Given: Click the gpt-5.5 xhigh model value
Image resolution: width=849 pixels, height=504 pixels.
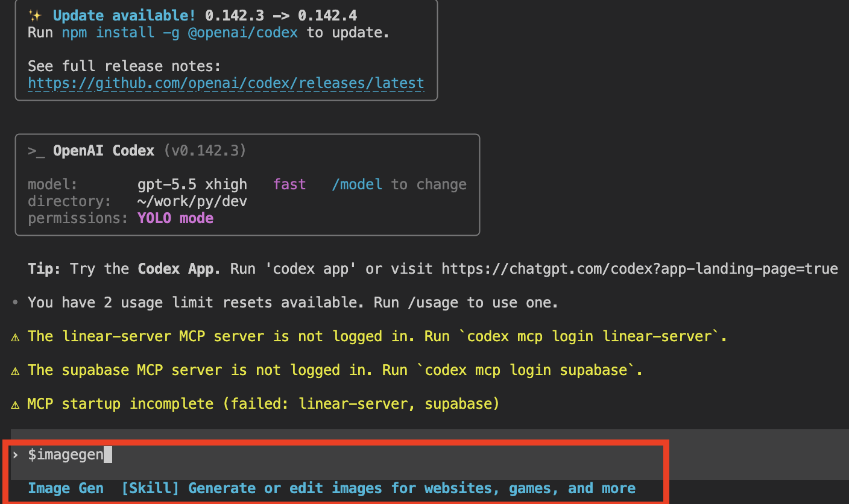Looking at the screenshot, I should point(192,184).
